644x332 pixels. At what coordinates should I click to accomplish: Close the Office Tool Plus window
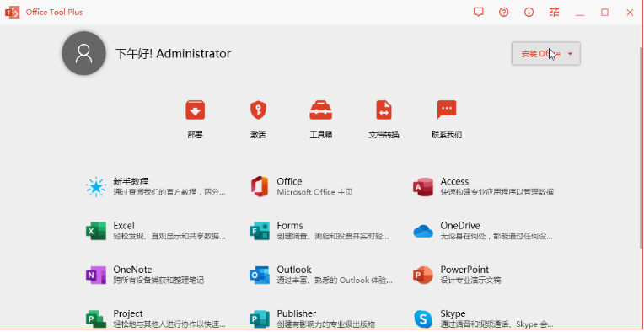tap(630, 13)
